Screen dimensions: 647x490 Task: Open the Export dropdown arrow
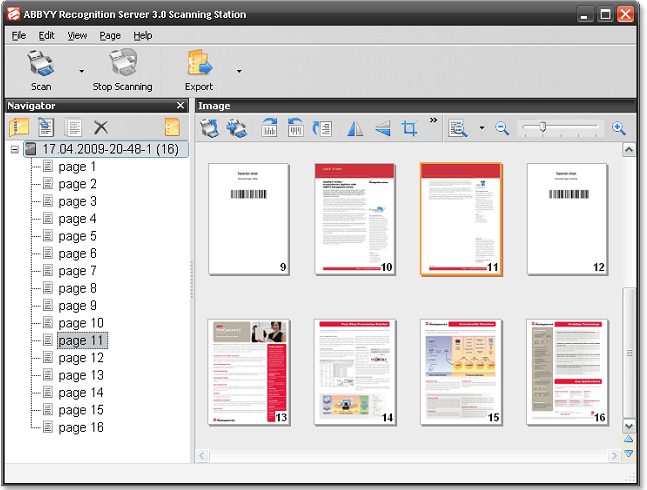pyautogui.click(x=238, y=72)
